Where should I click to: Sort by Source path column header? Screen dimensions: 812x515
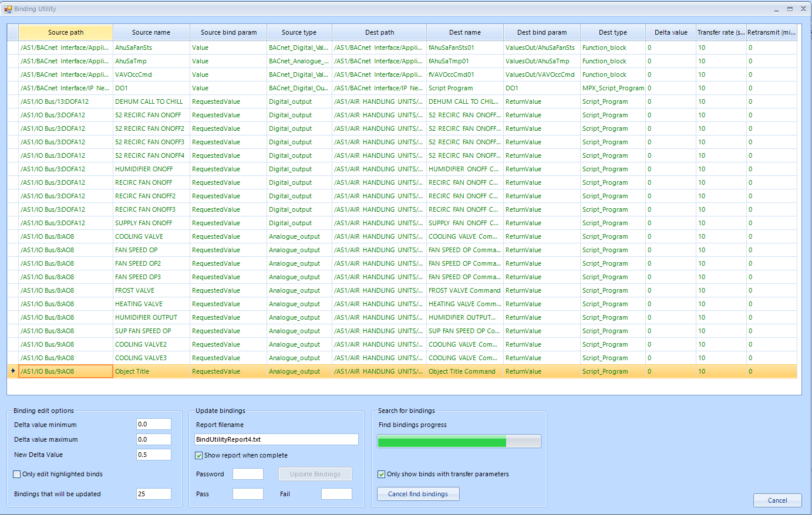pos(66,32)
